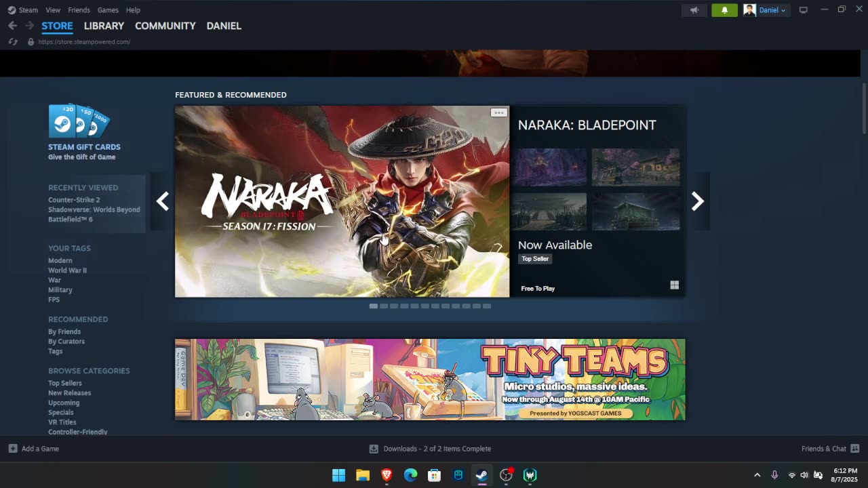868x488 pixels.
Task: Click the Naraka Season 17 Fission artwork
Action: point(342,201)
